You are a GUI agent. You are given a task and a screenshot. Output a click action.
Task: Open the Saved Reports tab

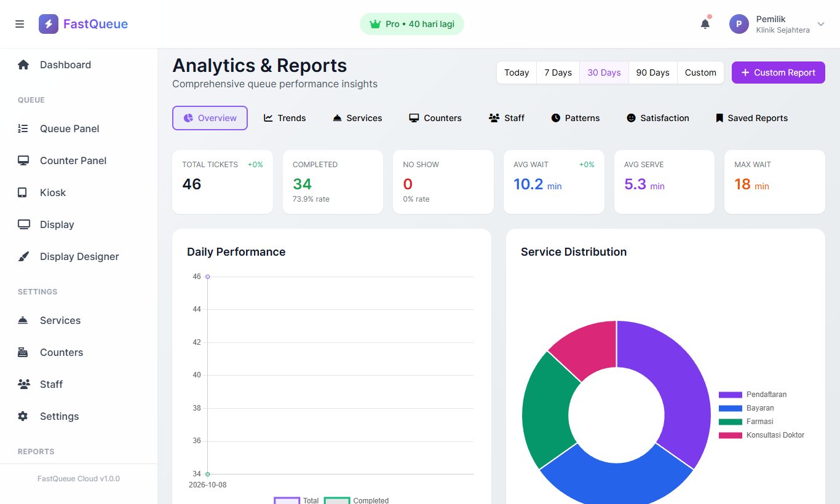[751, 118]
